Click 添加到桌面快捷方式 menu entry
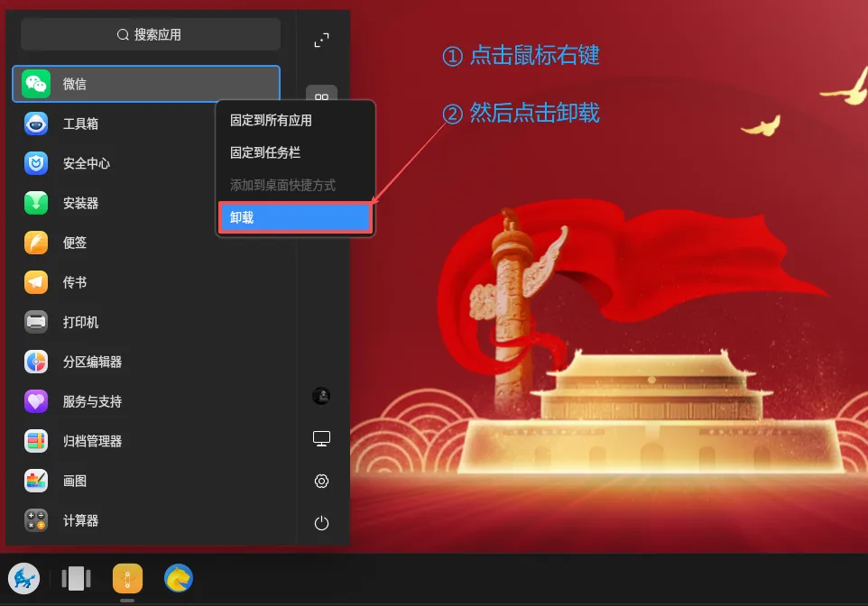This screenshot has height=606, width=868. [x=296, y=185]
